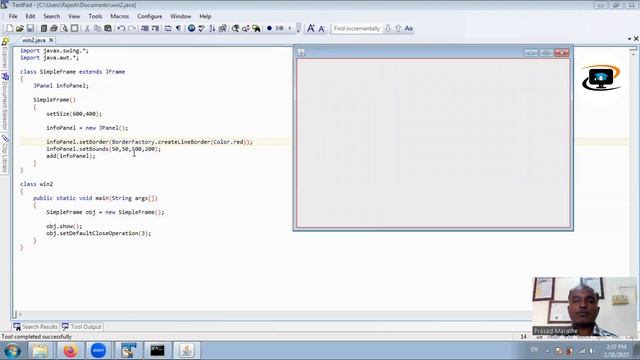Open the Manage Files toolbar icon

click(x=43, y=29)
